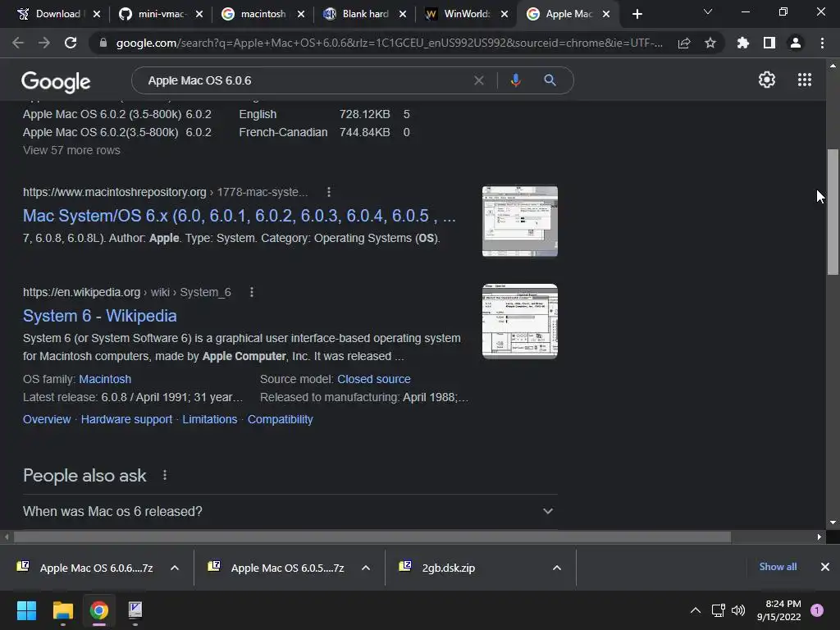Open the macintoshrepository result thumbnail

pyautogui.click(x=519, y=221)
